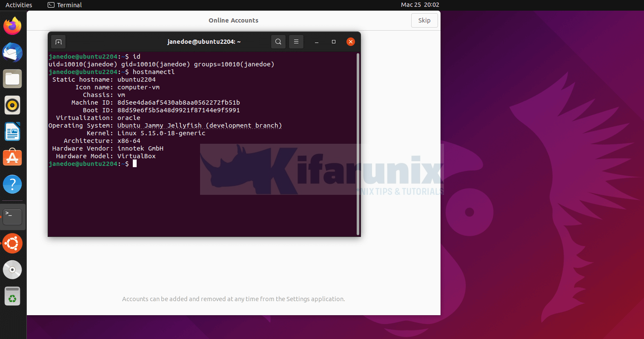The image size is (644, 339).
Task: Click the active terminal prompt cursor
Action: point(135,164)
